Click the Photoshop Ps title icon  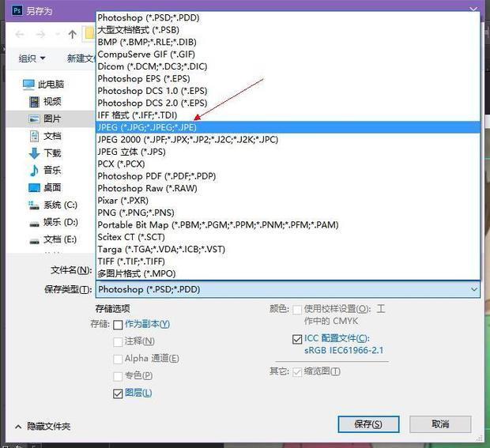[x=17, y=11]
